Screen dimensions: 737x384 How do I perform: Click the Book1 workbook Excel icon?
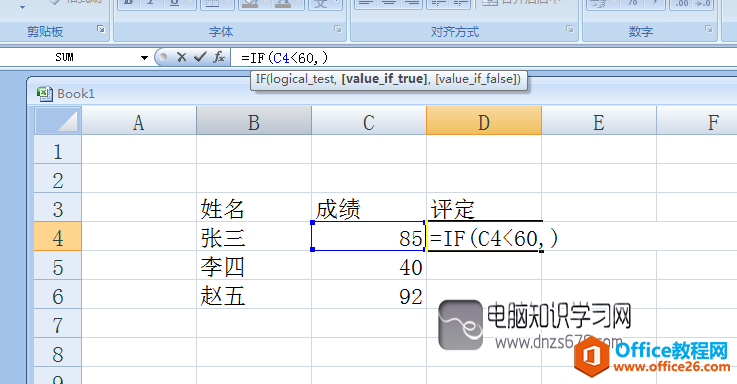point(45,94)
